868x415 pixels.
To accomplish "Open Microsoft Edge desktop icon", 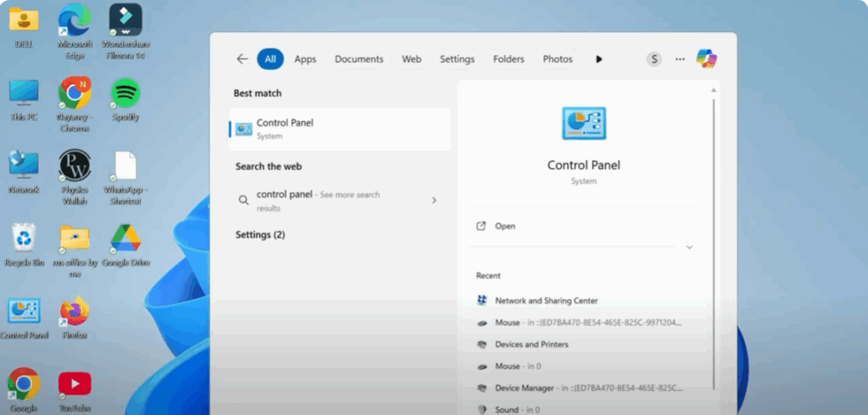I will 75,20.
